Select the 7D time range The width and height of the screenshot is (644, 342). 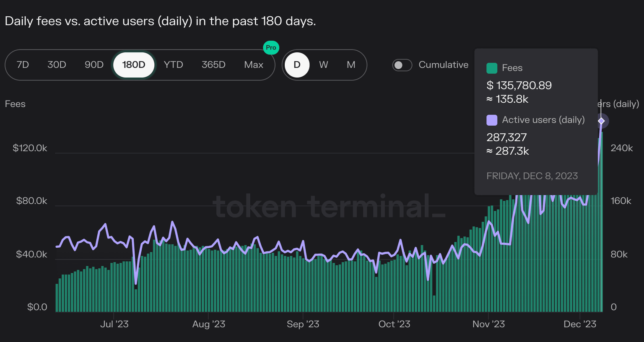pos(23,65)
